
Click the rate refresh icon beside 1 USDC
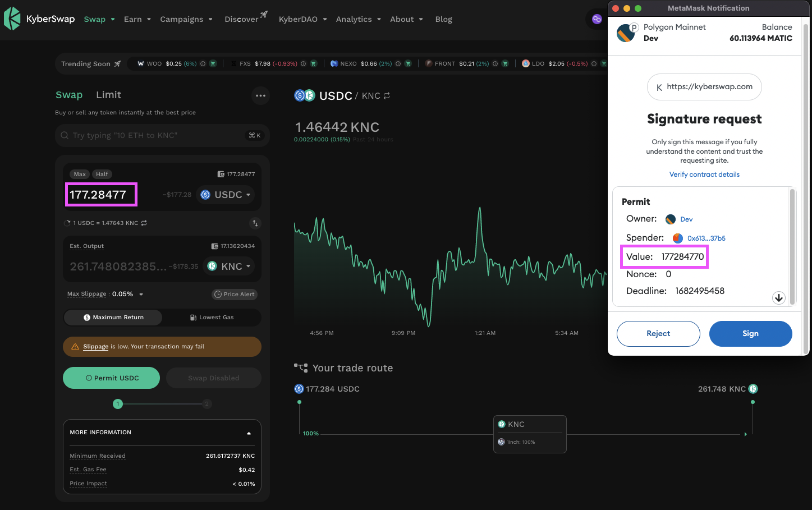click(144, 223)
